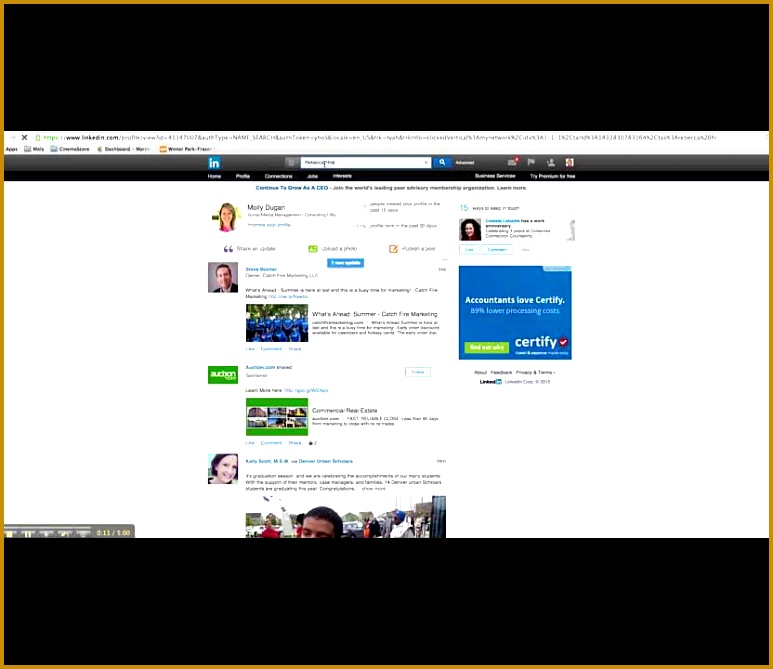The height and width of the screenshot is (669, 773).
Task: Open the About footer link
Action: (481, 372)
